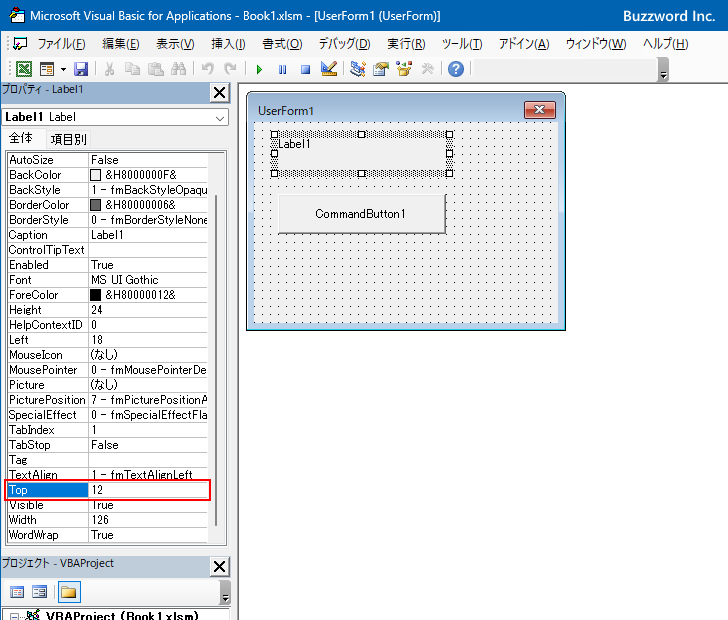This screenshot has width=728, height=620.
Task: Select the MousePointer property row
Action: [108, 370]
